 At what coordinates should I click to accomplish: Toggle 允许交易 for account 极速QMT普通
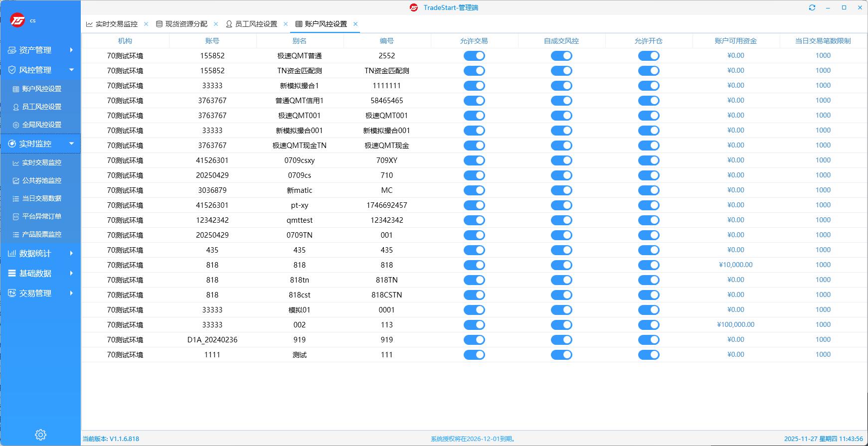474,56
